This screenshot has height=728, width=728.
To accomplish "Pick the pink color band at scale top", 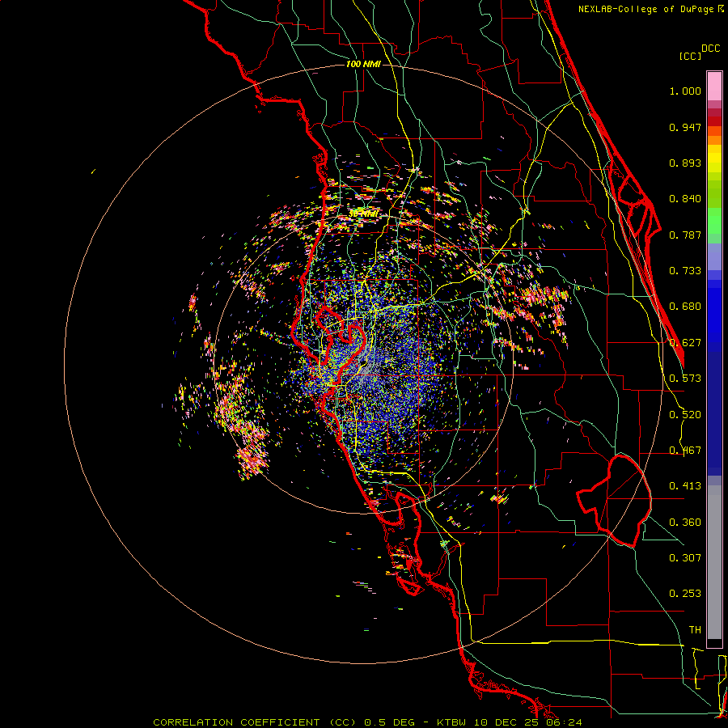I will point(714,86).
